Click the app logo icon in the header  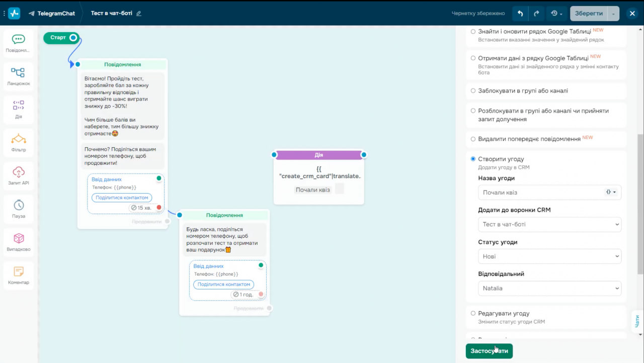tap(14, 14)
